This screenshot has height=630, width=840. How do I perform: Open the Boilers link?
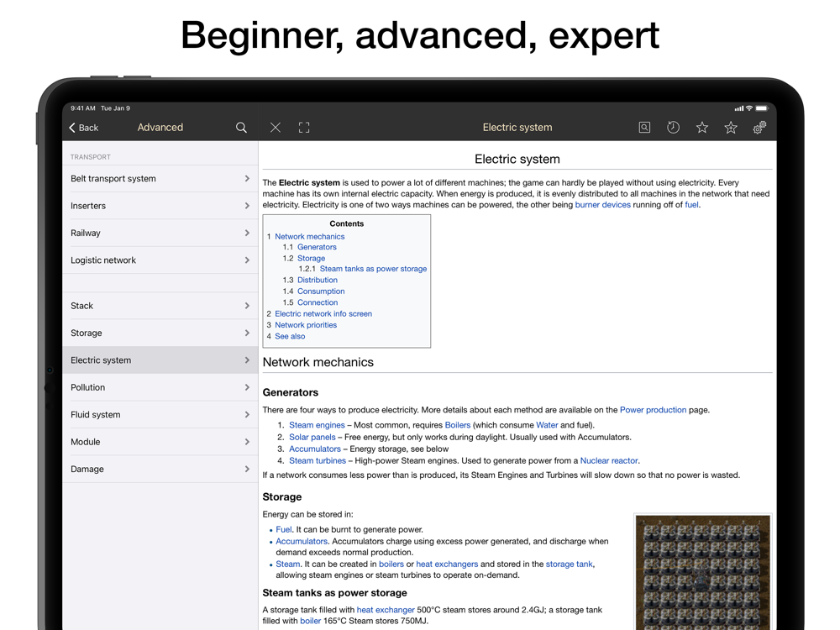[x=458, y=425]
